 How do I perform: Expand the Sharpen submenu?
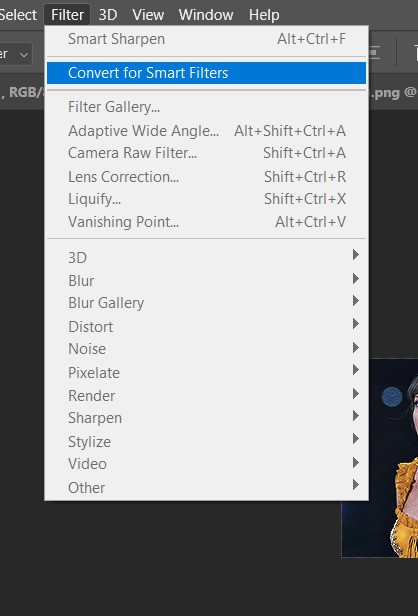[x=206, y=418]
